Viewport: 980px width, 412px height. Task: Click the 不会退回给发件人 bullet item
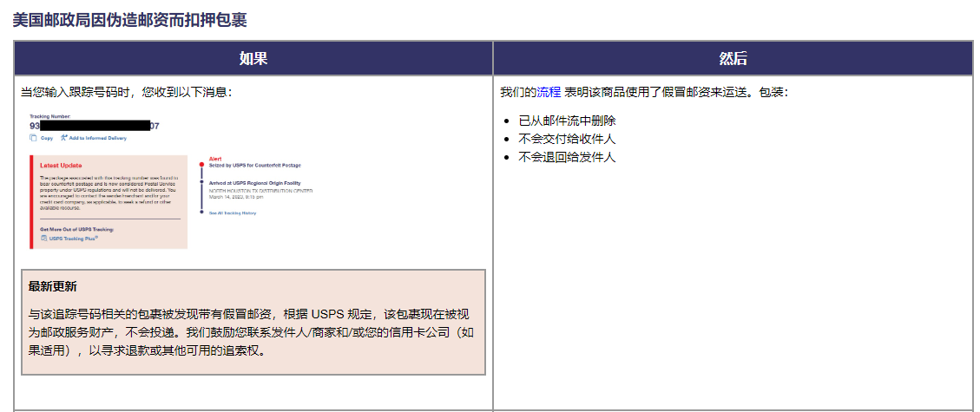pos(567,157)
